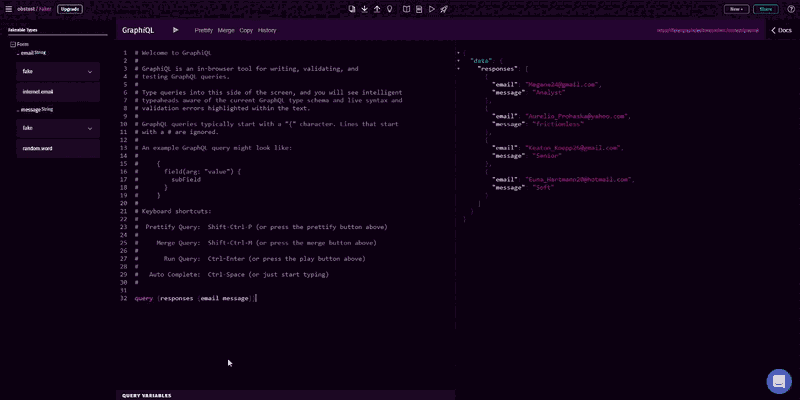The width and height of the screenshot is (800, 400).
Task: Click the copy documents icon in top toolbar
Action: (352, 9)
